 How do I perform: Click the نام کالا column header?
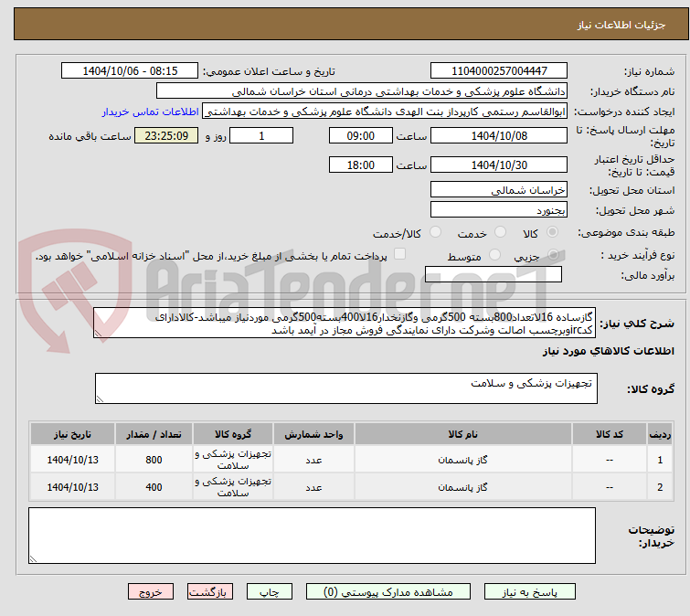point(463,434)
